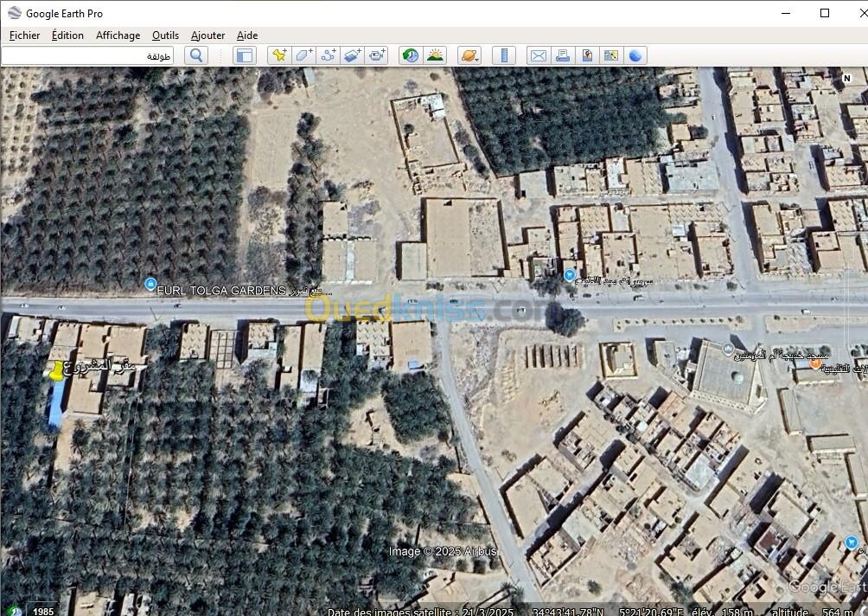Toggle sunlight across the landscape
868x616 pixels.
click(x=435, y=55)
